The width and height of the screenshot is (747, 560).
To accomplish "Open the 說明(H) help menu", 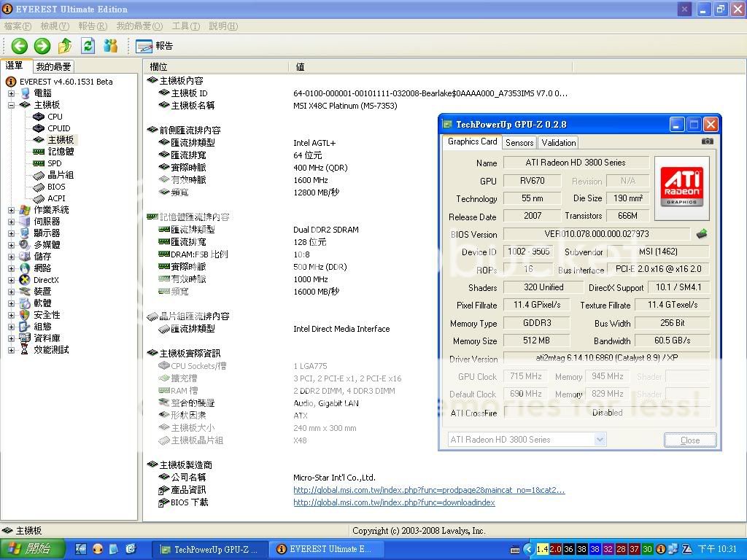I will pos(223,26).
